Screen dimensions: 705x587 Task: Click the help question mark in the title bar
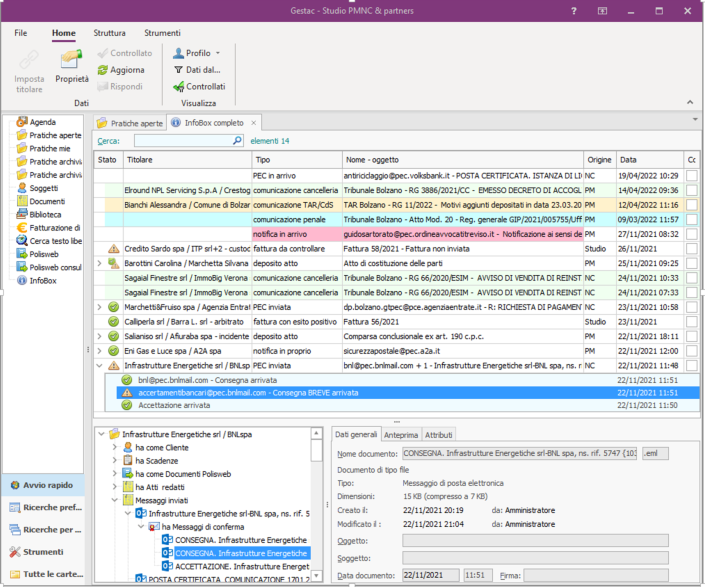[574, 11]
